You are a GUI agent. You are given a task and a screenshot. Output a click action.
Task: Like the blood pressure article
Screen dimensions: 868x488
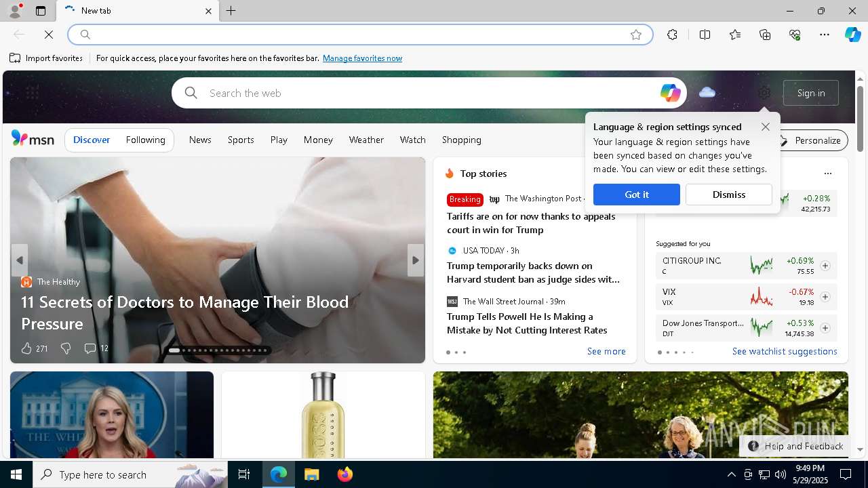34,348
